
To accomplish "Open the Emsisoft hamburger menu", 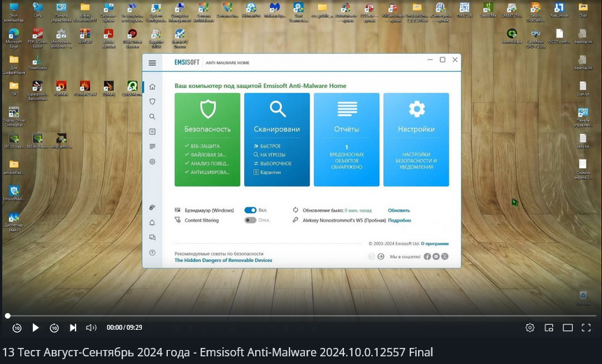I will [x=152, y=63].
